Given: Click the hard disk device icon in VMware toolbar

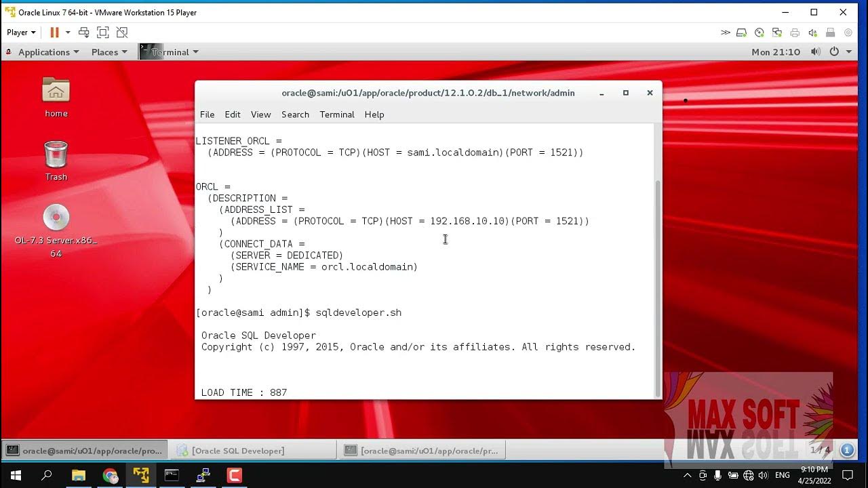Looking at the screenshot, I should 742,33.
